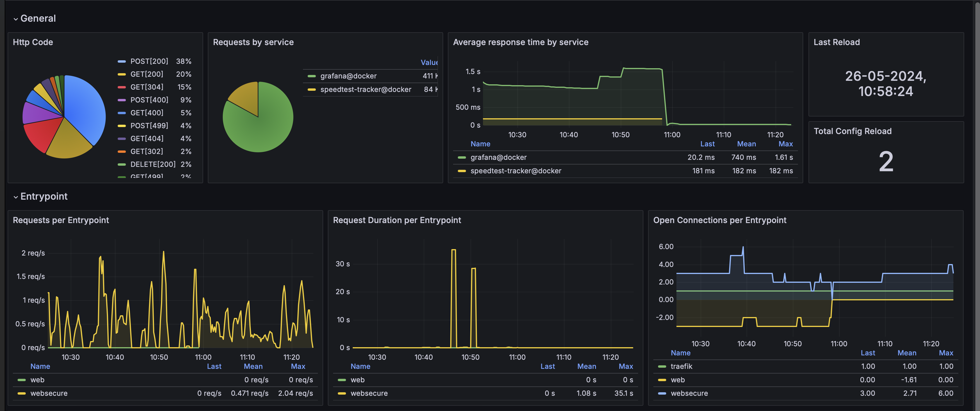Click web yellow series icon in Open Connections legend

point(662,380)
